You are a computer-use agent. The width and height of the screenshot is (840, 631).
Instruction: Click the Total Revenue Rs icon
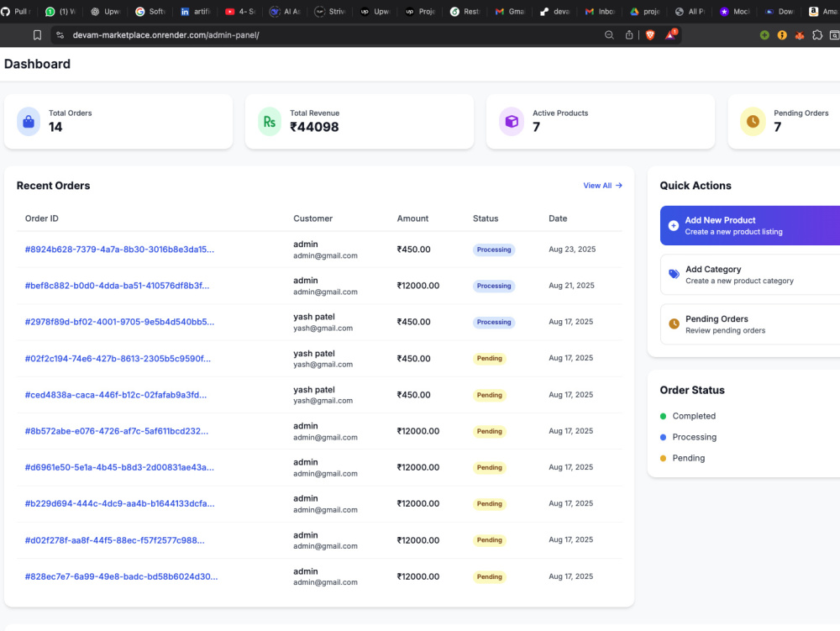pos(270,122)
